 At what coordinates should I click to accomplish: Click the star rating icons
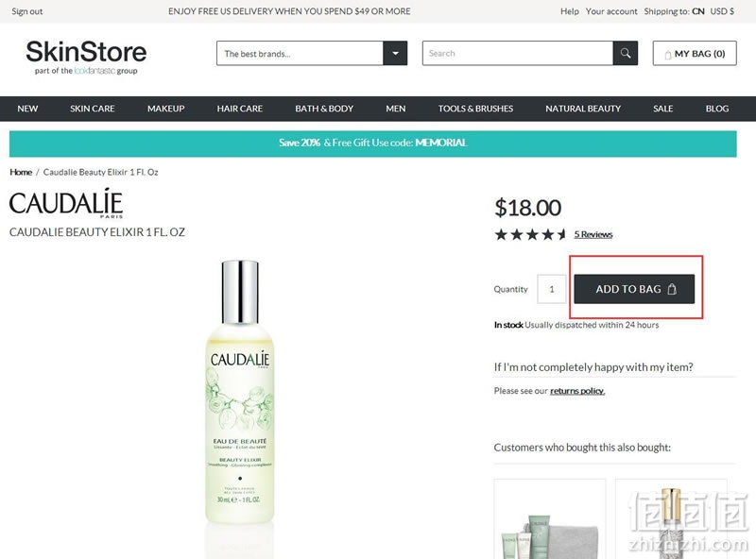point(530,235)
